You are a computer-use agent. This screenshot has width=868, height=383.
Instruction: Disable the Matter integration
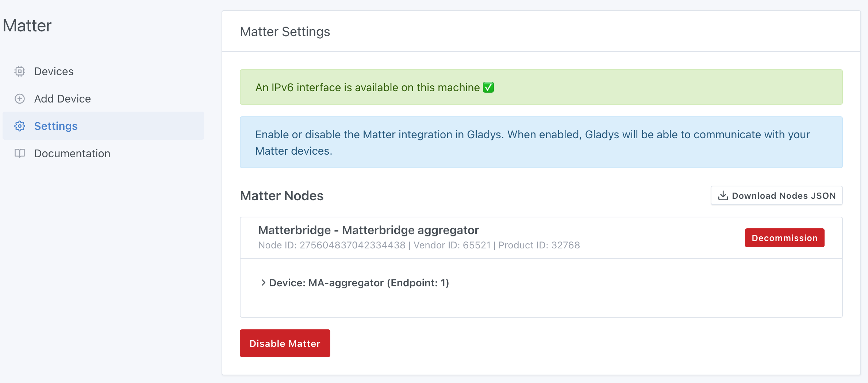click(x=285, y=343)
